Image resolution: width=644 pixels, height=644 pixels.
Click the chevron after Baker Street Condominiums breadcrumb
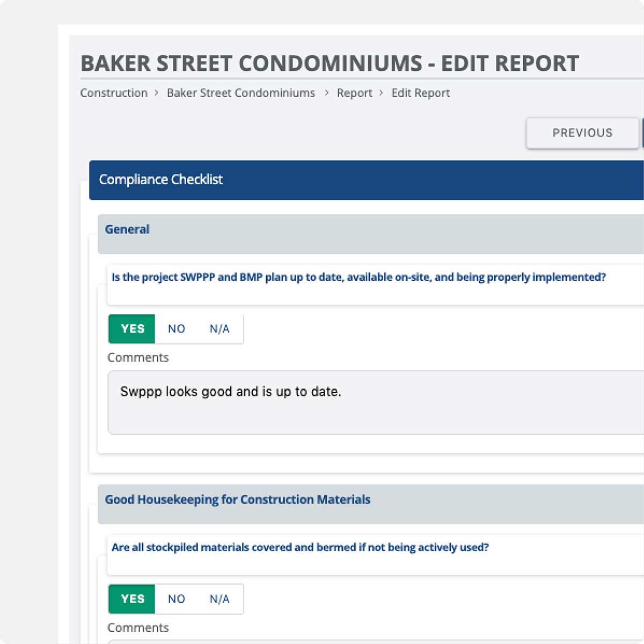tap(326, 93)
